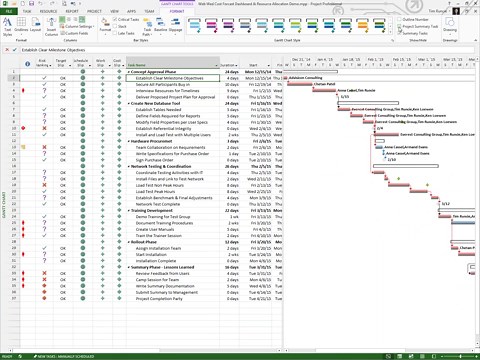Screen dimensions: 480x360
Task: Switch to the VIEW tab
Action: 114,11
